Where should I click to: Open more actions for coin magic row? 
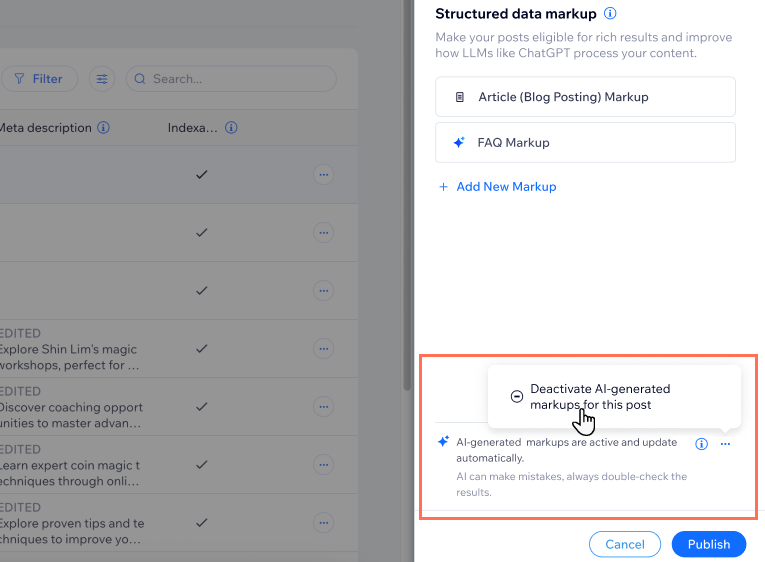pos(323,465)
